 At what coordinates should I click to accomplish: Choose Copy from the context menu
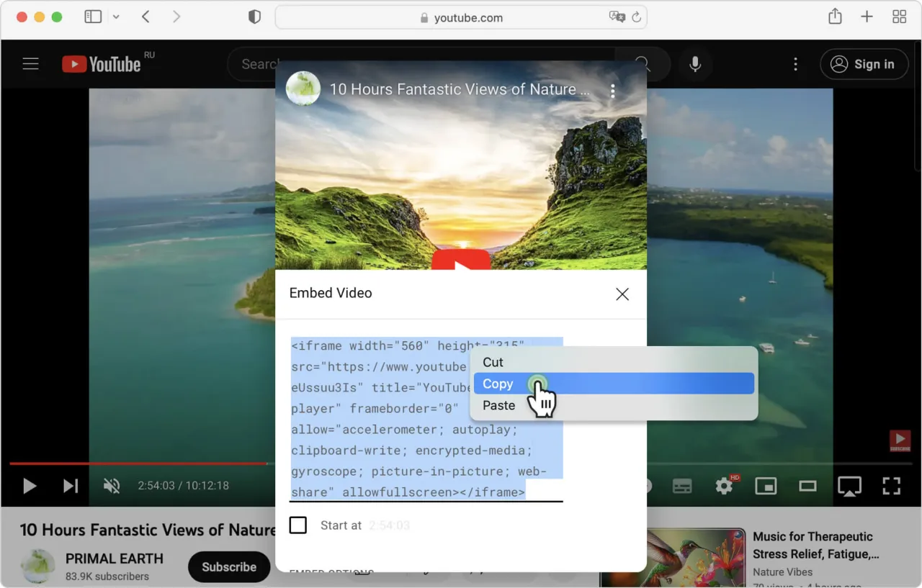(498, 384)
